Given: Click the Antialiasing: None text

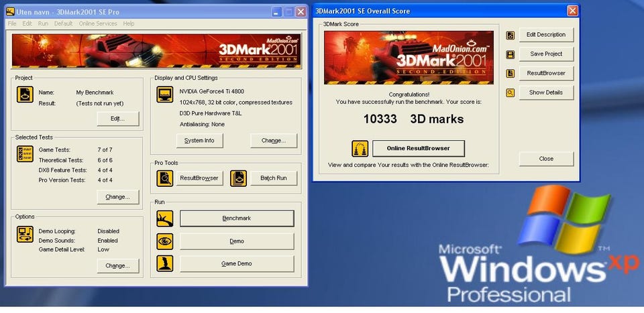Looking at the screenshot, I should [x=202, y=124].
